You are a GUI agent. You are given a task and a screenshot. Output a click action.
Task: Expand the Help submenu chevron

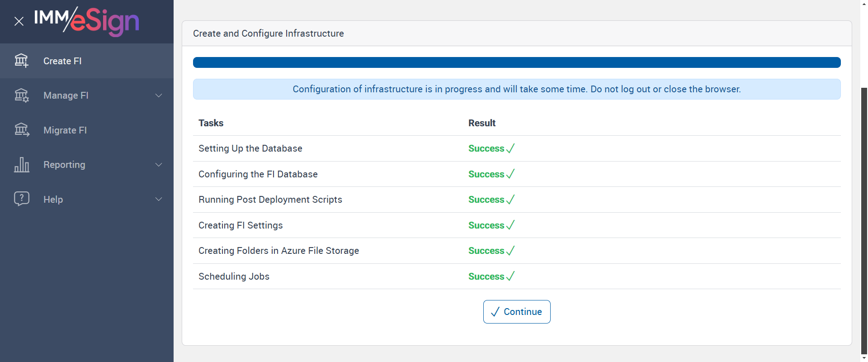click(159, 199)
